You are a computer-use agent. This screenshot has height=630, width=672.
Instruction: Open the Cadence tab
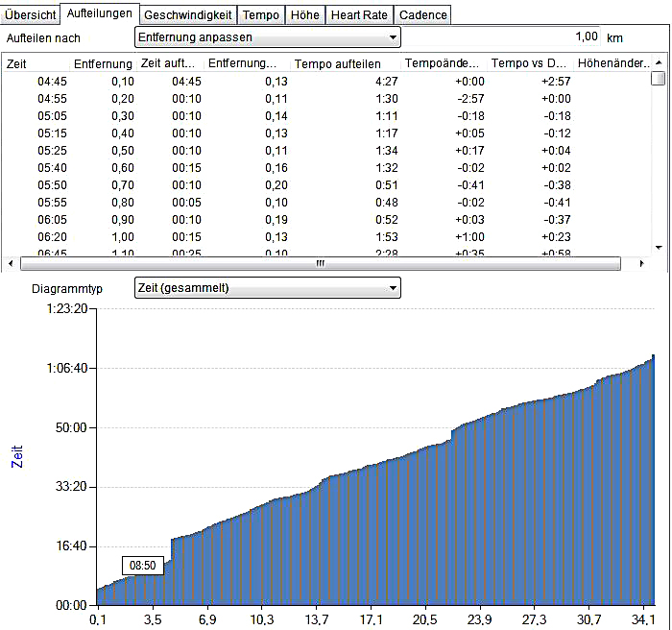click(422, 15)
